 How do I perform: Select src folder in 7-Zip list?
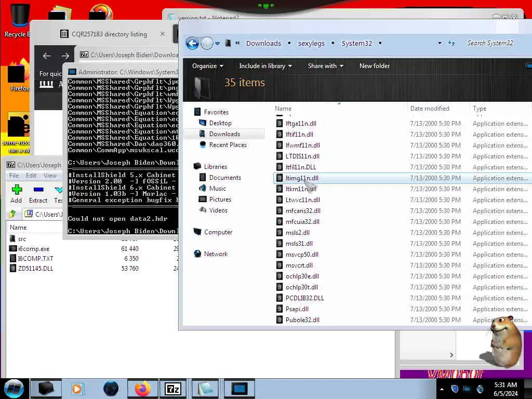(x=22, y=239)
